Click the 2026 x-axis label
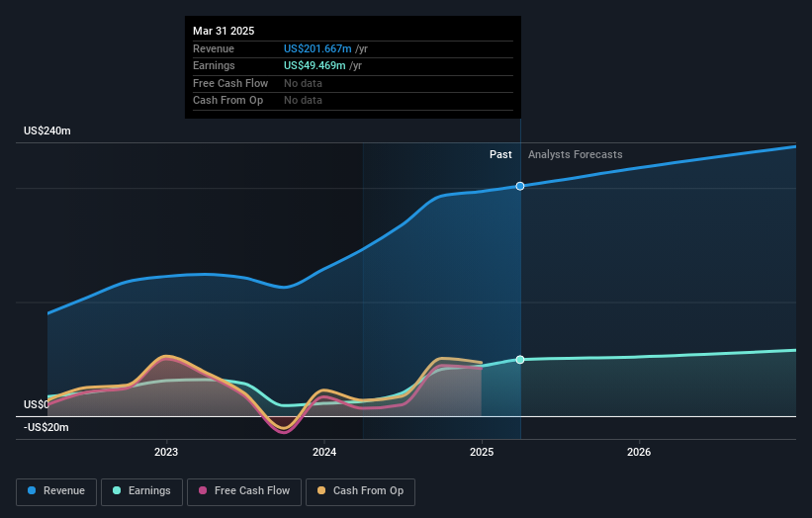 point(639,453)
